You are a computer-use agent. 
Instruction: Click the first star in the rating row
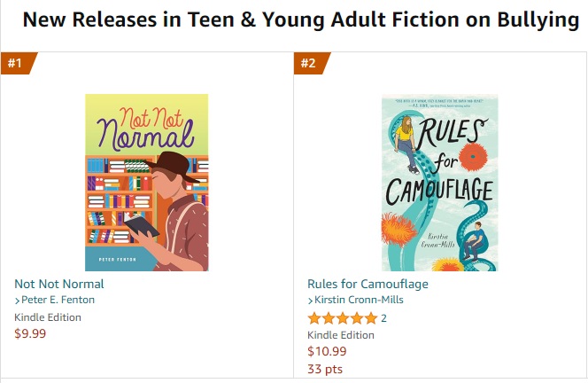click(313, 318)
